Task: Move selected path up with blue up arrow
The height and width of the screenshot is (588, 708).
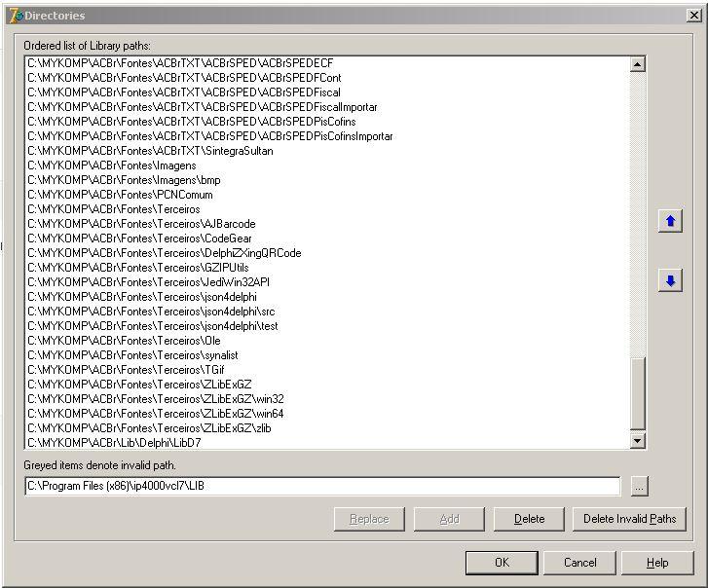Action: coord(670,221)
